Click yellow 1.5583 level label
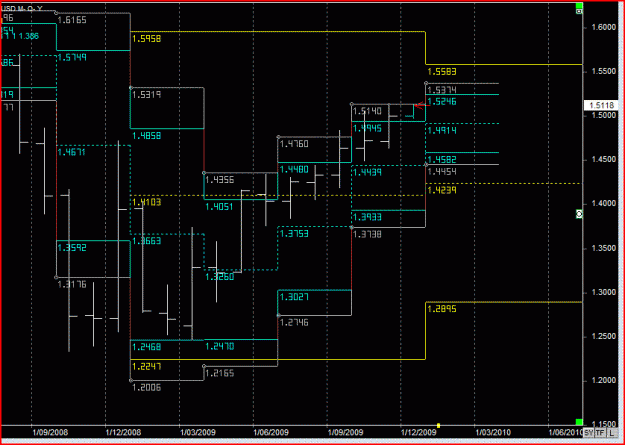Screen dimensions: 625x445 442,72
